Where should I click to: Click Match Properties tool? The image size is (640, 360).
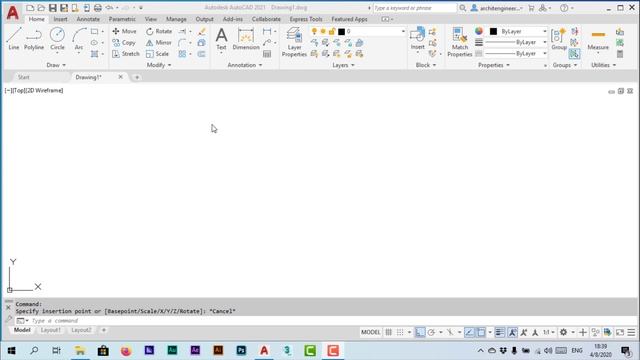460,42
